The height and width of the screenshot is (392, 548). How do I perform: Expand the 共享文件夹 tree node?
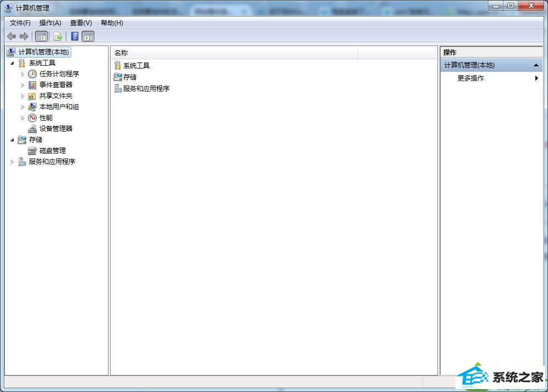22,96
